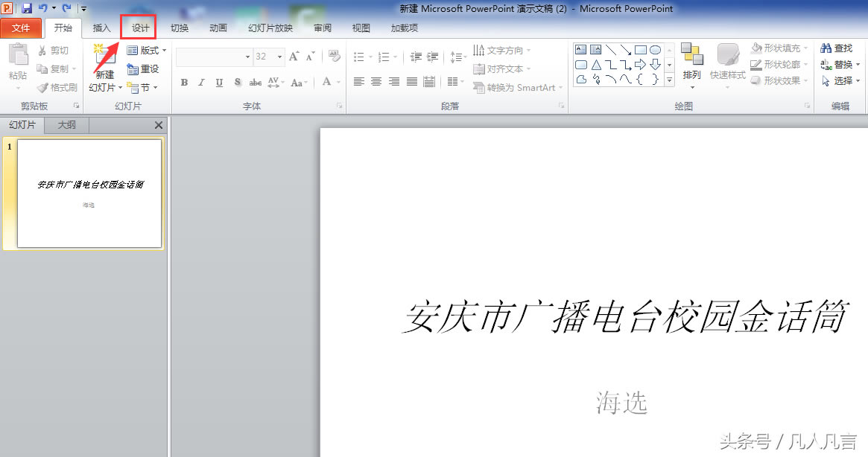Go to the 幻灯片放映 (Slide Show) tab

270,28
